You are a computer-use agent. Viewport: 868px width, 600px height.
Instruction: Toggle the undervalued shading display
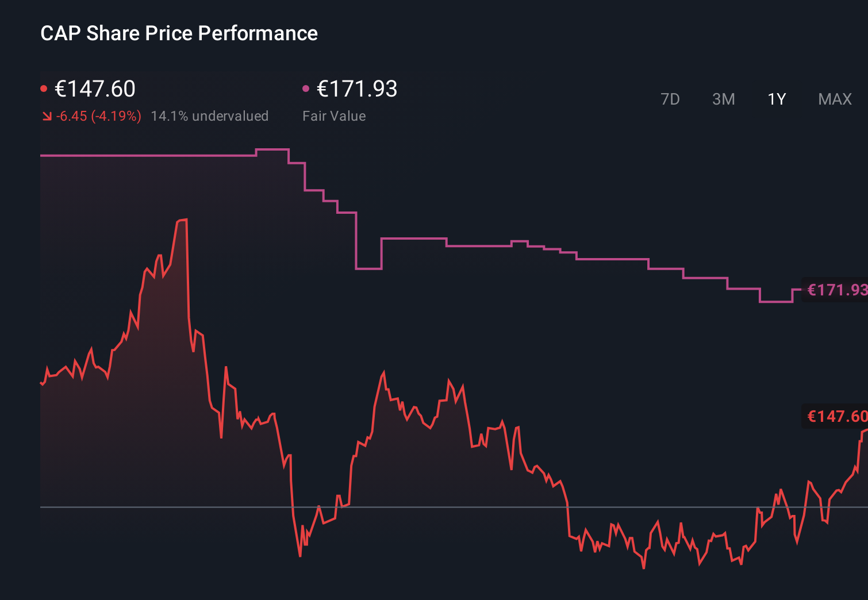click(x=210, y=116)
